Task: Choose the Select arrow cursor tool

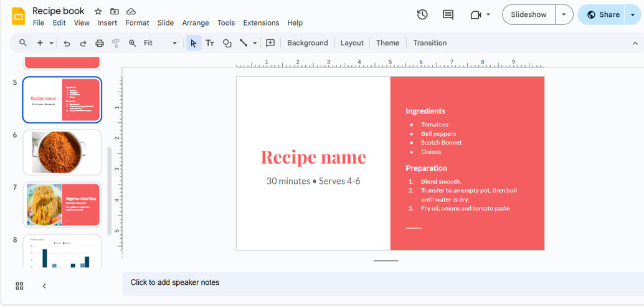Action: 194,43
